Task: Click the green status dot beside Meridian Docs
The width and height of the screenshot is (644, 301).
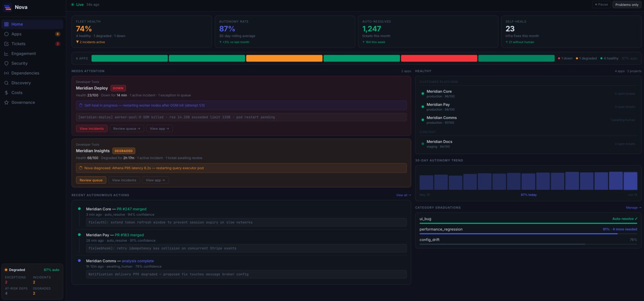Action: [423, 144]
